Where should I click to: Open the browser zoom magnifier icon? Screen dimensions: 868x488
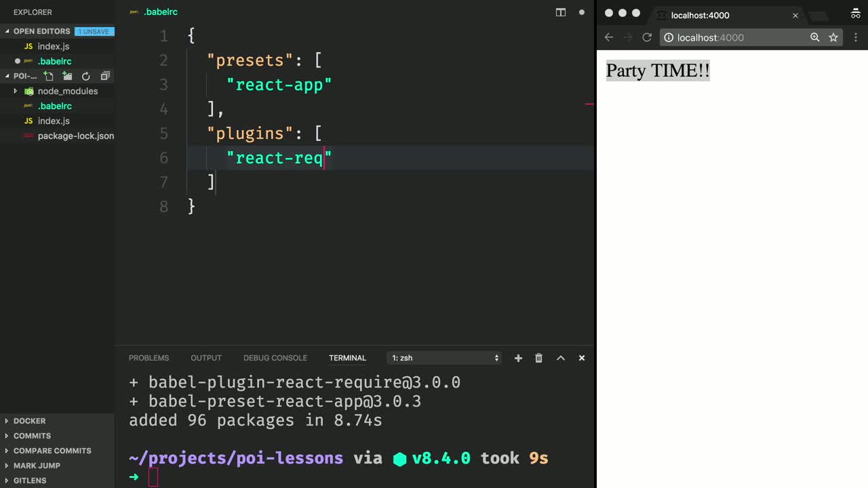click(x=815, y=37)
